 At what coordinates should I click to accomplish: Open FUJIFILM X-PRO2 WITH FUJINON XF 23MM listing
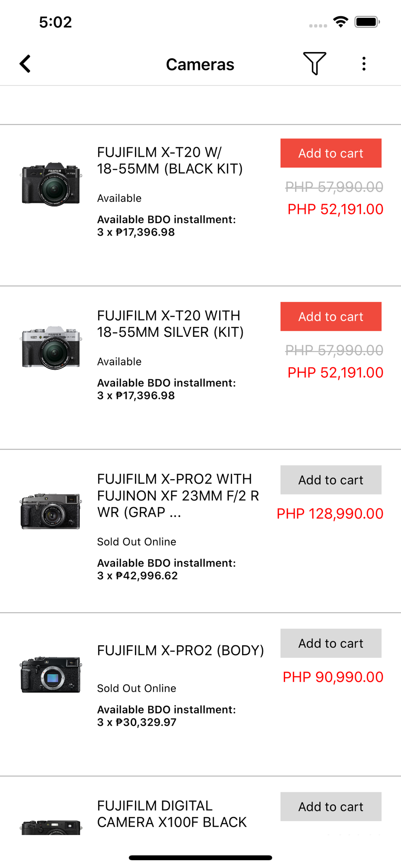coord(178,496)
